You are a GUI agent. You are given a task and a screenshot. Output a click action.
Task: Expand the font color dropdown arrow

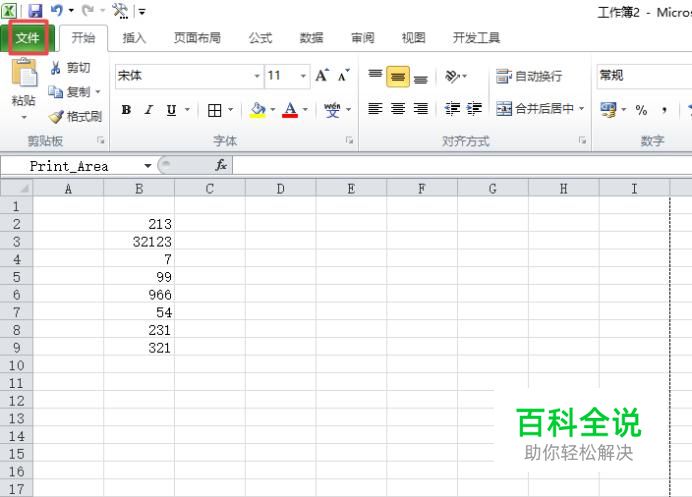click(x=305, y=109)
